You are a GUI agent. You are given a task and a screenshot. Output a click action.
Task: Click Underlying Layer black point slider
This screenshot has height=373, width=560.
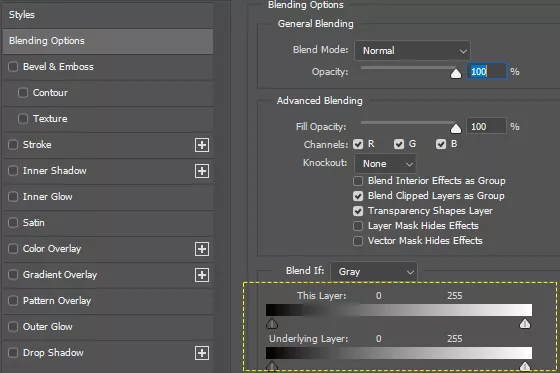click(272, 366)
